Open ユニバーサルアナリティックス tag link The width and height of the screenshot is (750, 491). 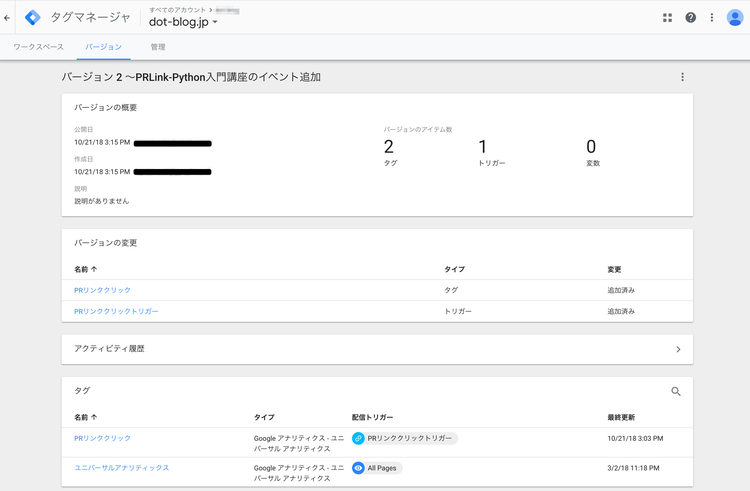pos(121,468)
